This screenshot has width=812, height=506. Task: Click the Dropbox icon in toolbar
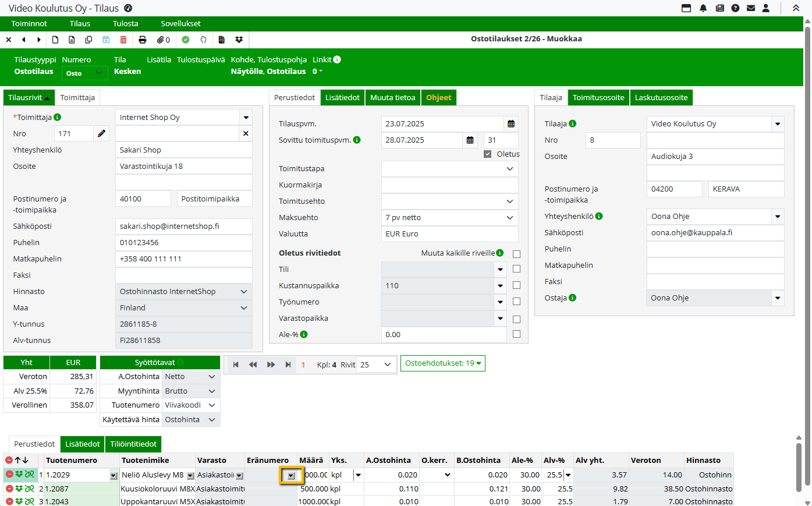[239, 40]
